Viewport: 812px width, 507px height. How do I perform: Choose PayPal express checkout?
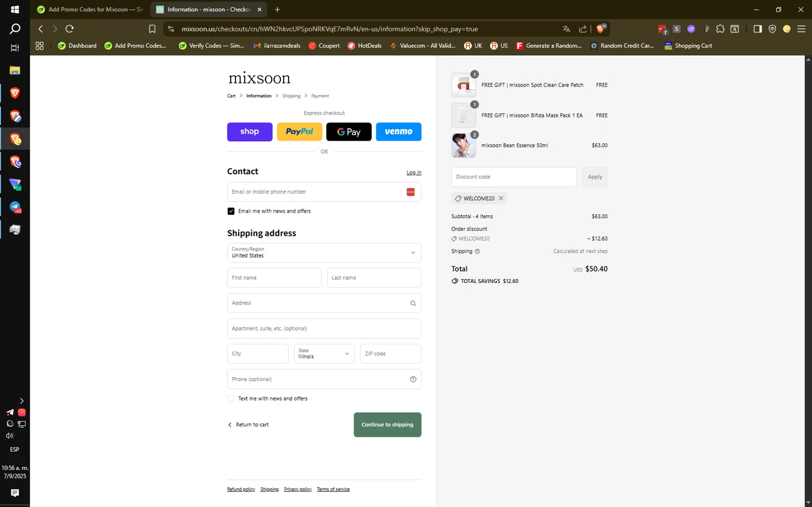click(x=299, y=131)
